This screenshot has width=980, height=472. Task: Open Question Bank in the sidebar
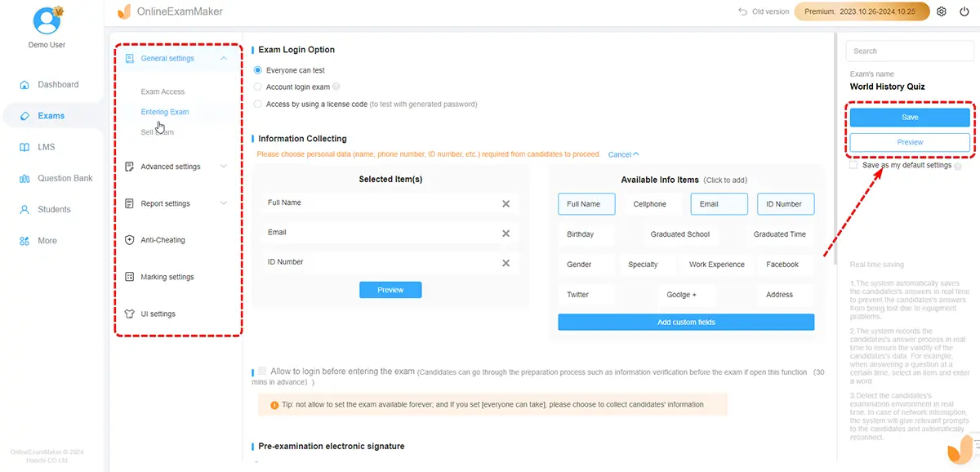coord(65,178)
